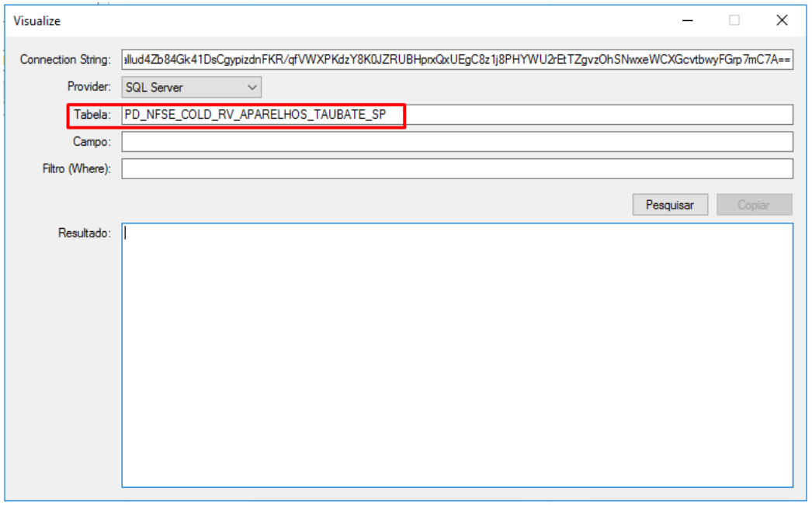812x505 pixels.
Task: Click the "Filtro (Where):" label
Action: point(77,168)
